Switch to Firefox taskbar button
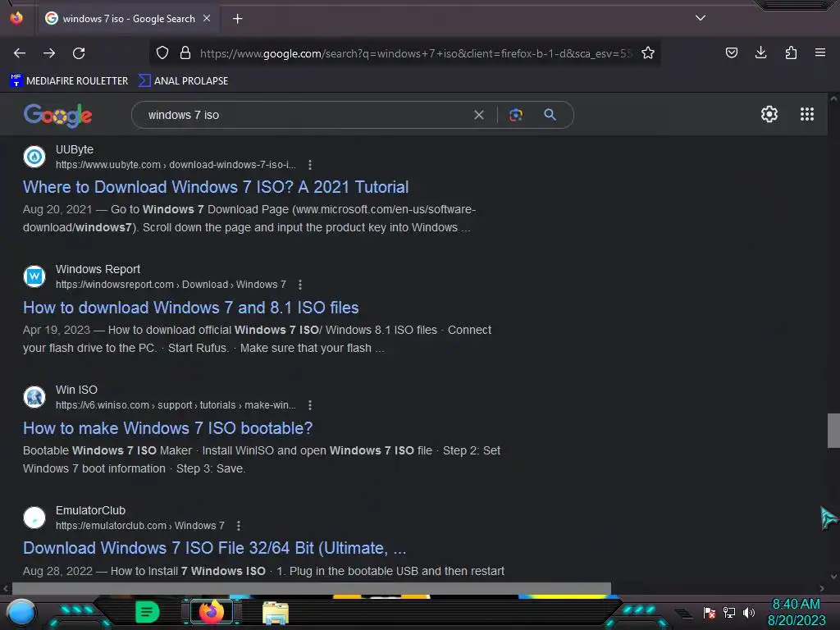This screenshot has width=840, height=630. click(211, 612)
